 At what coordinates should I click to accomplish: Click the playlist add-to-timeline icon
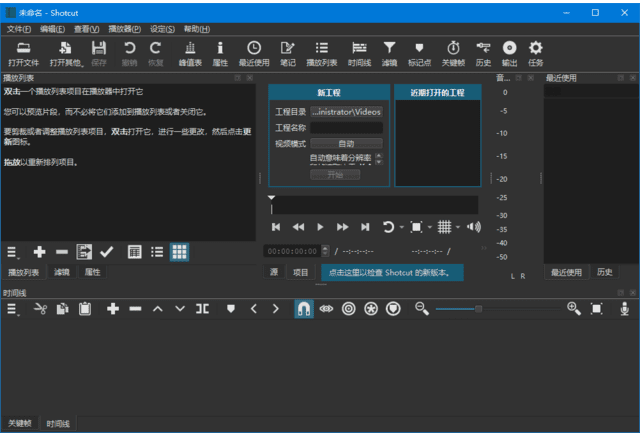click(84, 252)
